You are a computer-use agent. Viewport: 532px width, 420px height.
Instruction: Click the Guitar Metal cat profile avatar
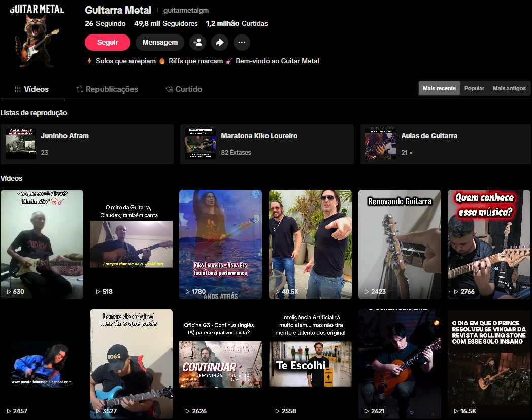[x=37, y=35]
